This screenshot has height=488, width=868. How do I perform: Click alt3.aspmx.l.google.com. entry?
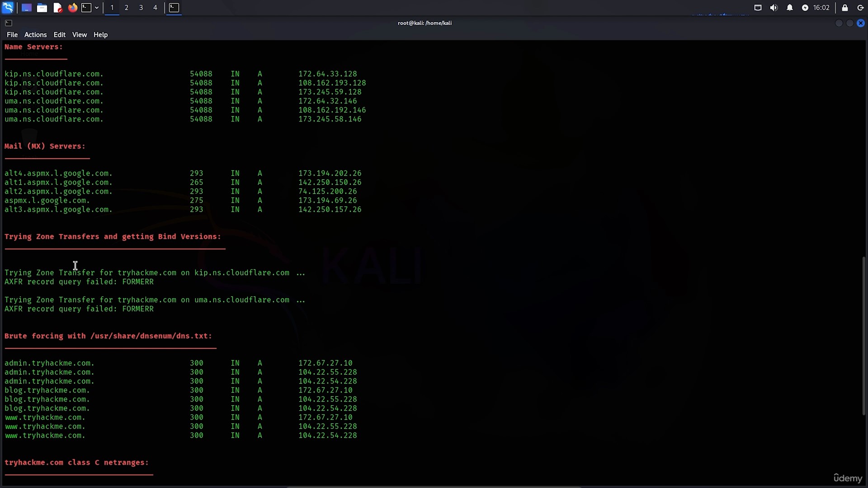(x=59, y=210)
